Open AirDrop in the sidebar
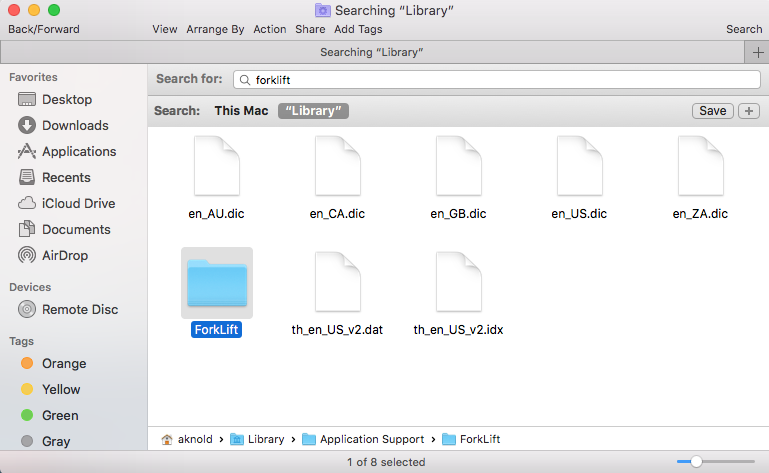The height and width of the screenshot is (473, 769). coord(53,256)
